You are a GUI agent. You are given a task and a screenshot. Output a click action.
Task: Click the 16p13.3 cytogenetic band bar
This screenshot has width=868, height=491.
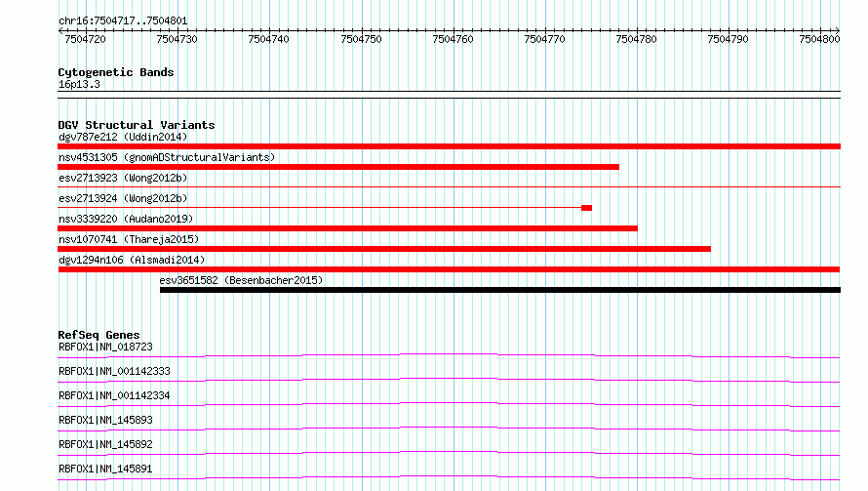(449, 95)
